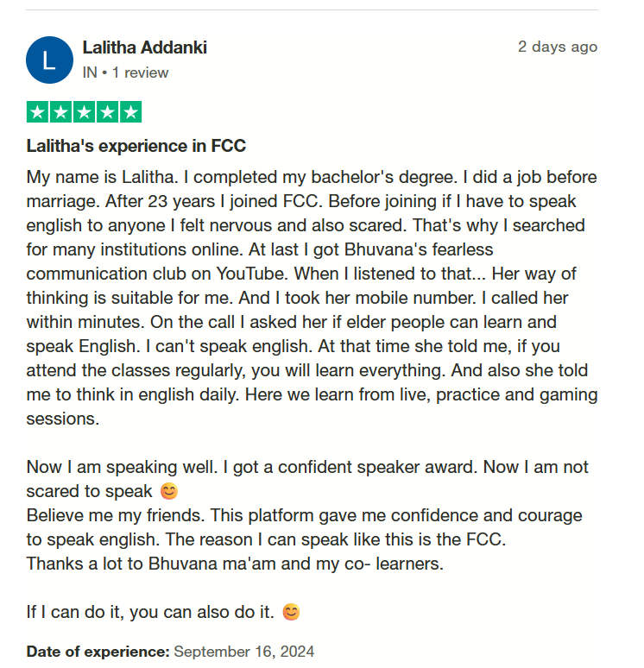The image size is (644, 668).
Task: Click the "September 16, 2024" date
Action: pos(244,651)
